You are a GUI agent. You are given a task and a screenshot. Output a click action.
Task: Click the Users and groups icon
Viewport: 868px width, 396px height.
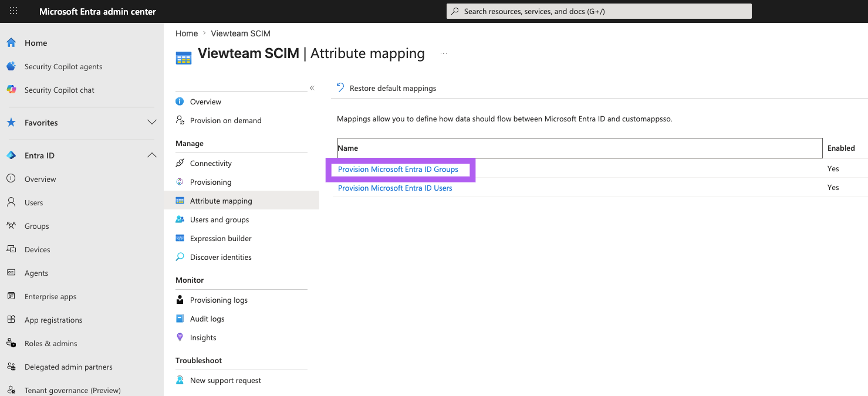(x=180, y=219)
